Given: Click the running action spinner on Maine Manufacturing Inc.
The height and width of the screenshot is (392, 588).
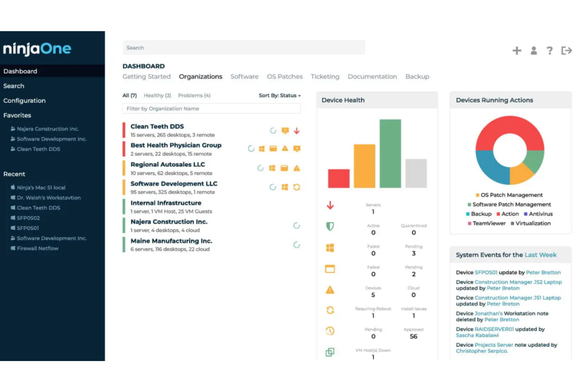Looking at the screenshot, I should coord(296,245).
